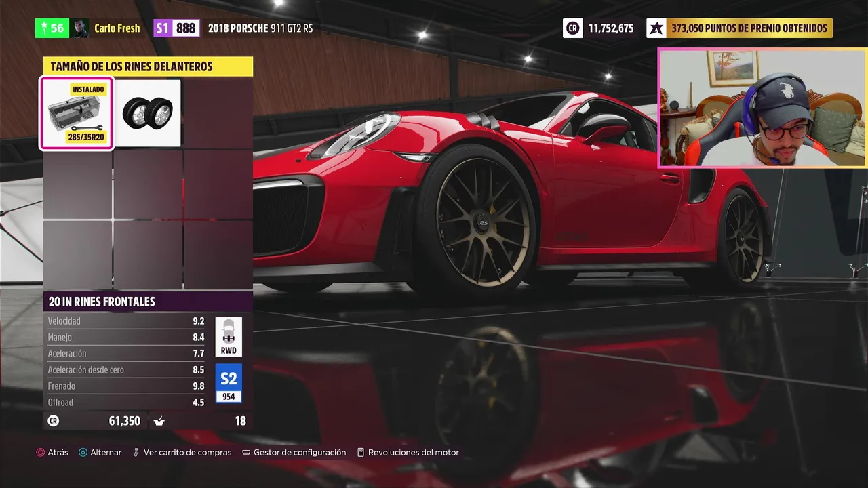The width and height of the screenshot is (868, 488).
Task: Click the Carlo Fresh player name
Action: click(x=117, y=28)
